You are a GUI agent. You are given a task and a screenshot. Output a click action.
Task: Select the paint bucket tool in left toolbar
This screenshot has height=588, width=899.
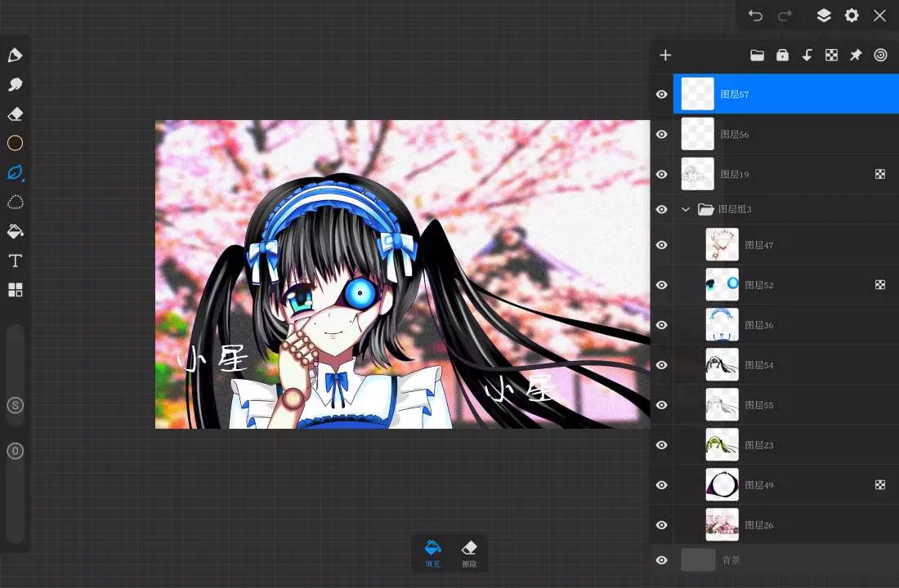15,231
